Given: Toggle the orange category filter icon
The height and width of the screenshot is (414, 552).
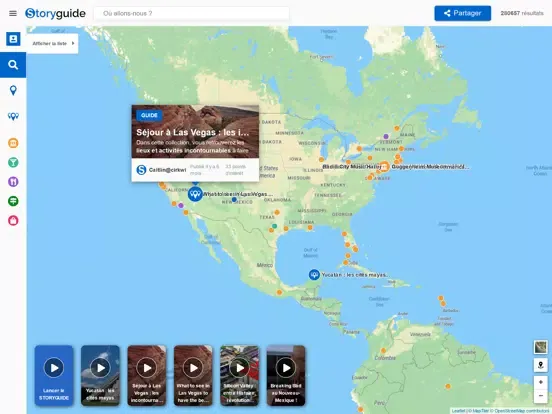Looking at the screenshot, I should [x=13, y=143].
